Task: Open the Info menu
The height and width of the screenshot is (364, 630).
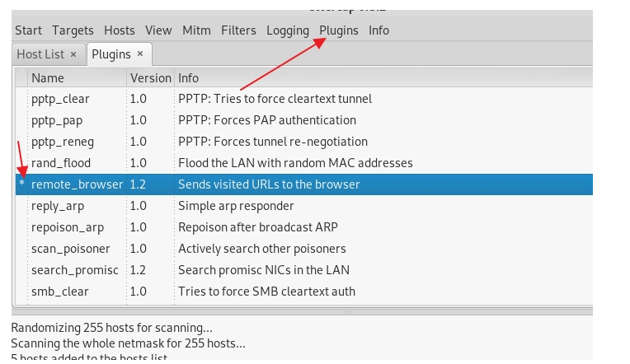Action: 378,30
